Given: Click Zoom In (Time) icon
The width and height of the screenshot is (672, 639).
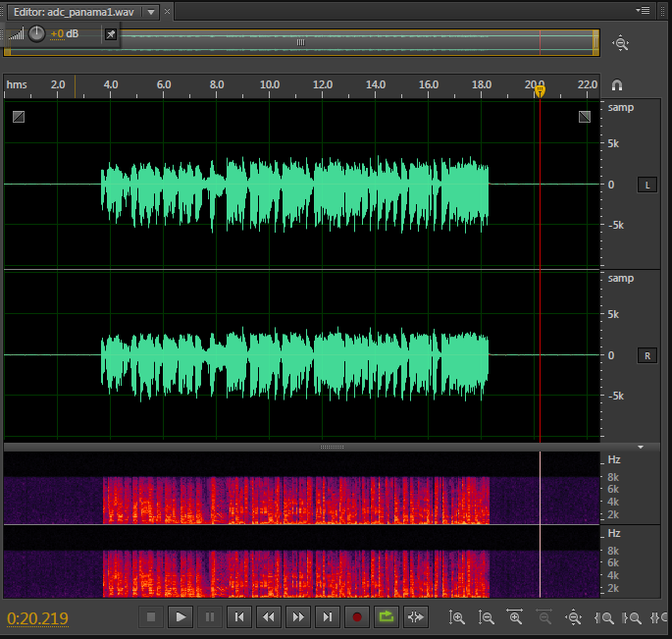Looking at the screenshot, I should (515, 617).
